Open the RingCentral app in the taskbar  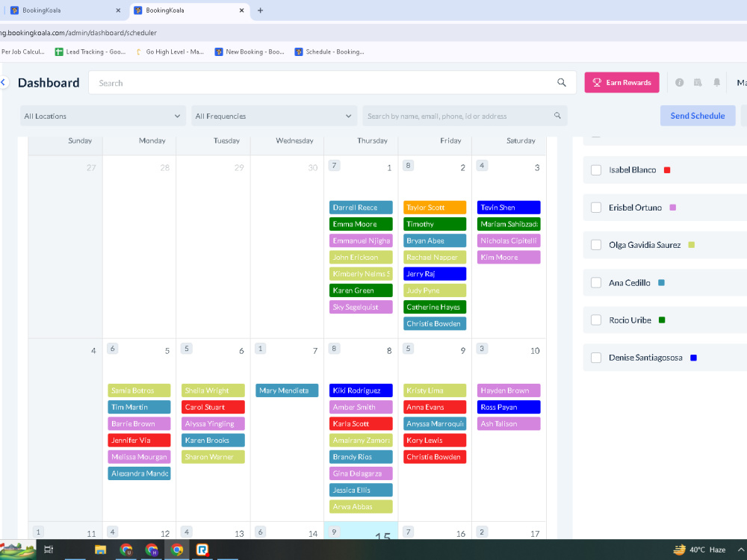(x=202, y=550)
